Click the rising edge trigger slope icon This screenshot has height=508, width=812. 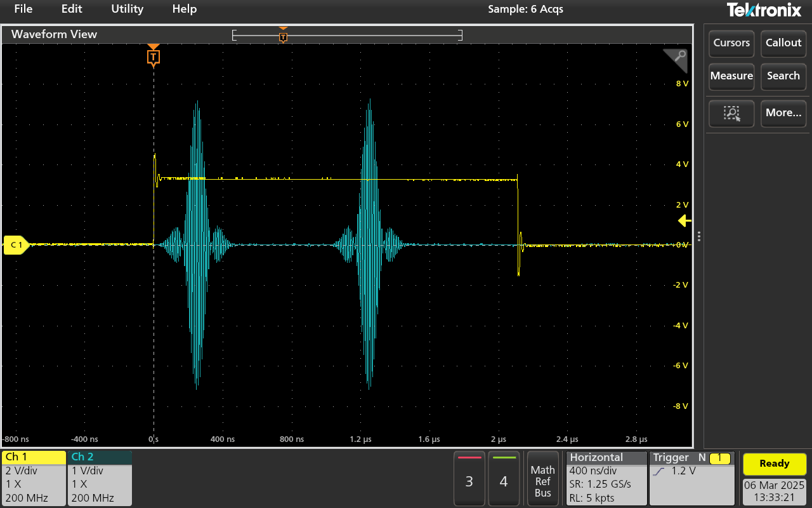[x=658, y=471]
